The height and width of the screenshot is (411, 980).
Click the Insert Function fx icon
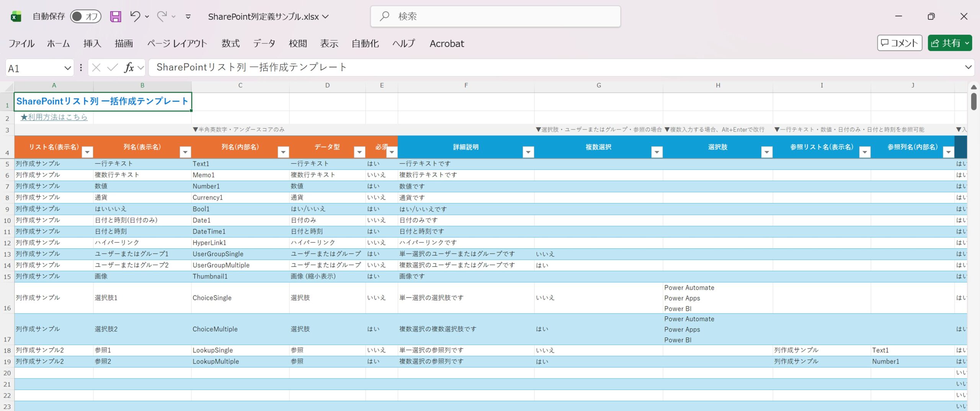(129, 68)
